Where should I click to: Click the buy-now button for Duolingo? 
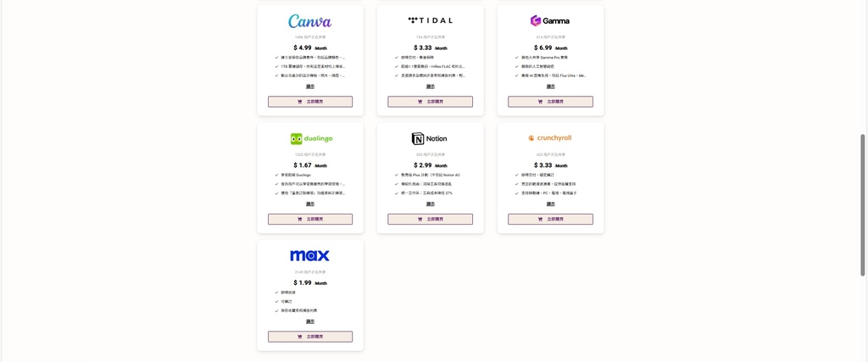point(310,220)
